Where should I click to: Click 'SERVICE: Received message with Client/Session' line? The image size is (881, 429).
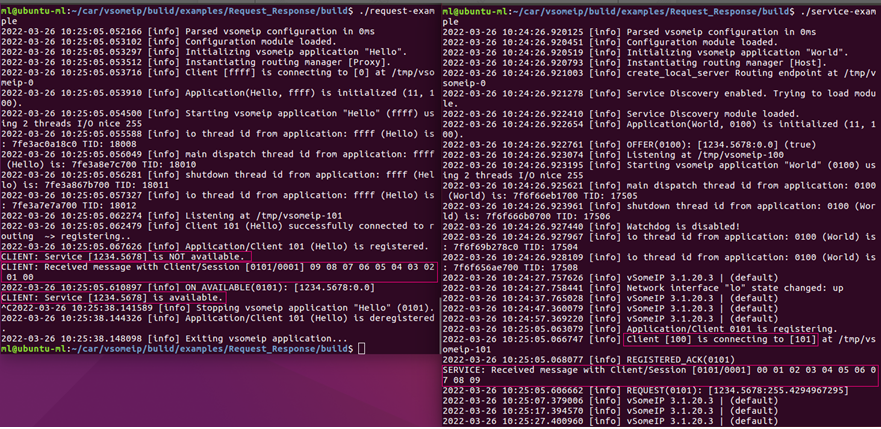coord(660,375)
